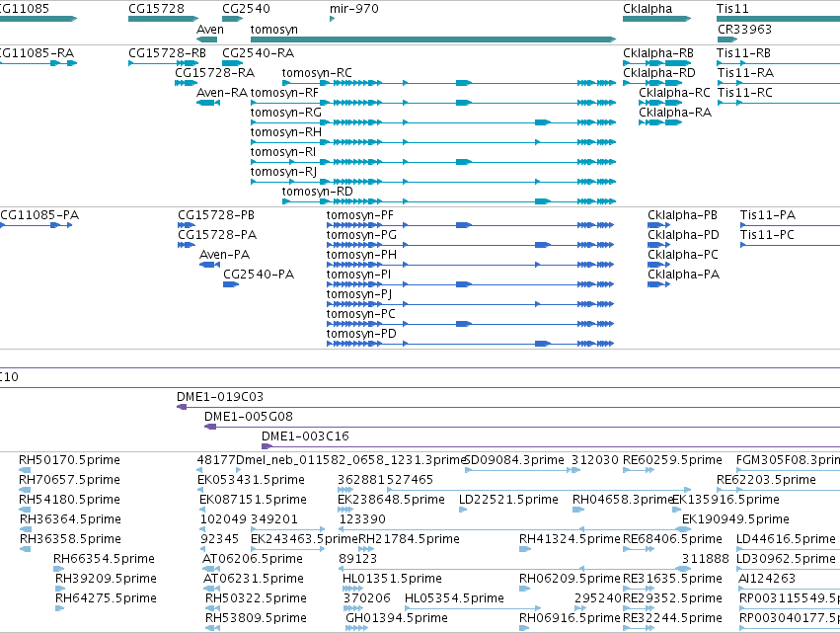Select the AT06206.5prime EST glyph
Image resolution: width=840 pixels, height=633 pixels.
tap(211, 569)
